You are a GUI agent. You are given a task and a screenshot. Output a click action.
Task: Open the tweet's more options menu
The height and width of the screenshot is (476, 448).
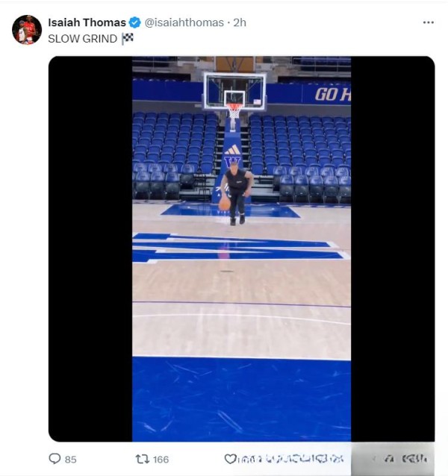pos(428,22)
